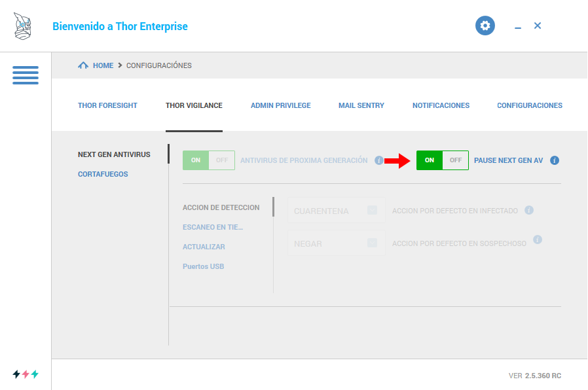Viewport: 588px width, 390px height.
Task: Switch to the Thor Foresight tab
Action: click(x=107, y=105)
